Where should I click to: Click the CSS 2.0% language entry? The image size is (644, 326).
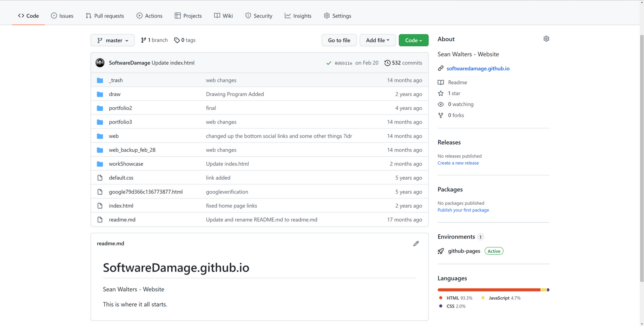[453, 306]
